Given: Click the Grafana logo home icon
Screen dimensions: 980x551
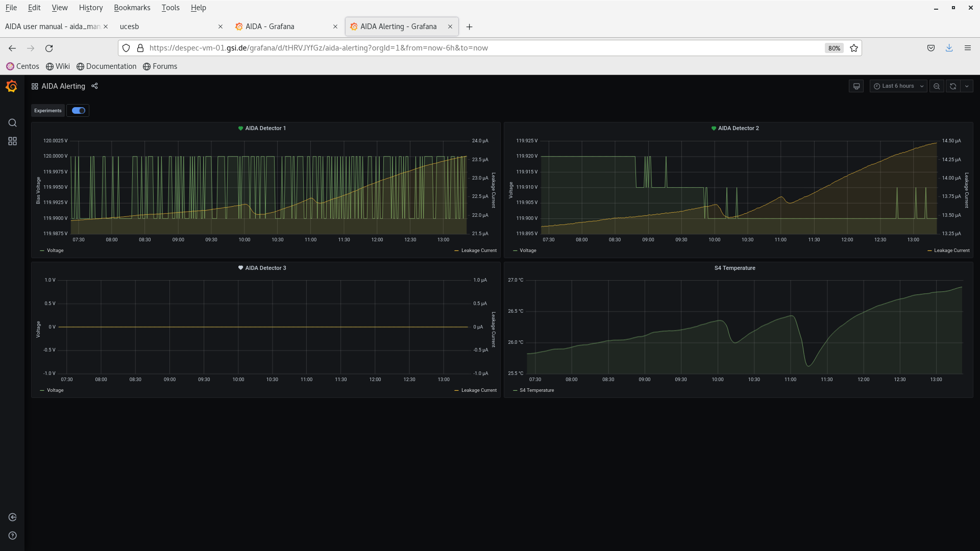Looking at the screenshot, I should click(x=12, y=86).
